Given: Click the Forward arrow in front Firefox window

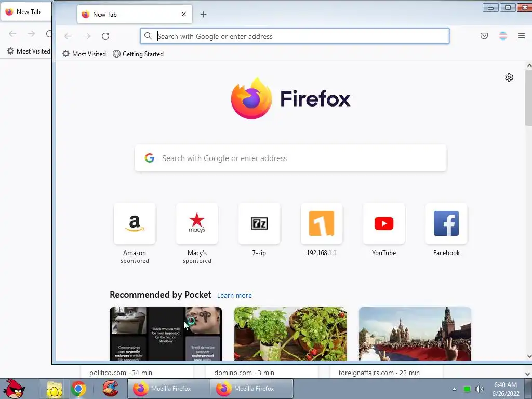Looking at the screenshot, I should click(x=87, y=36).
